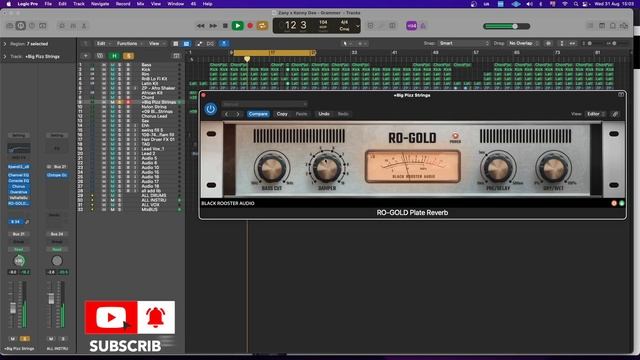Open the Note Pads icon
The width and height of the screenshot is (640, 360).
pos(602,26)
